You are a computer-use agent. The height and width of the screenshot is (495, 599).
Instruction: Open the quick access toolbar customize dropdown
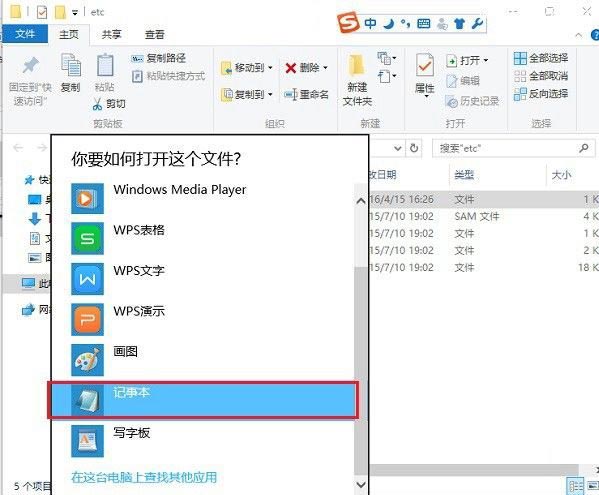tap(75, 13)
